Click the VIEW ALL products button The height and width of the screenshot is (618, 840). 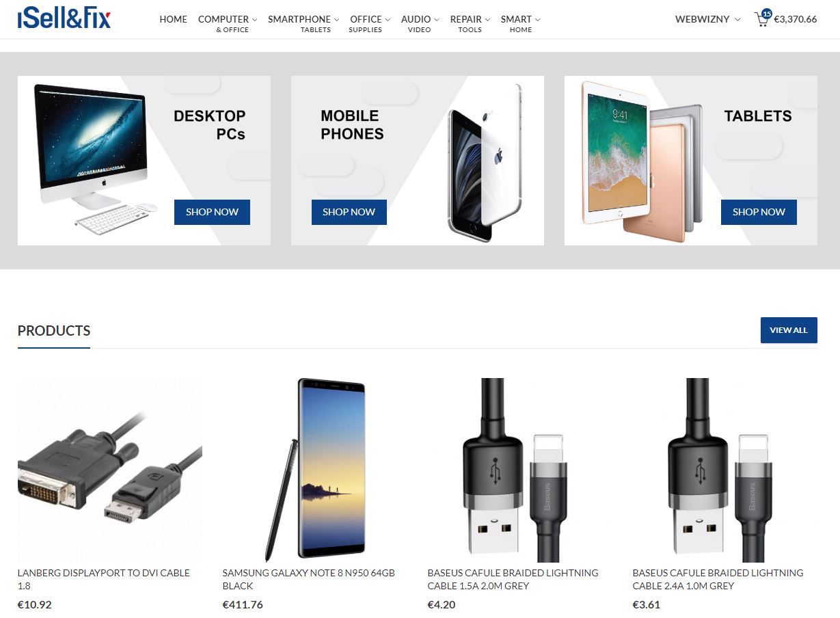tap(789, 330)
